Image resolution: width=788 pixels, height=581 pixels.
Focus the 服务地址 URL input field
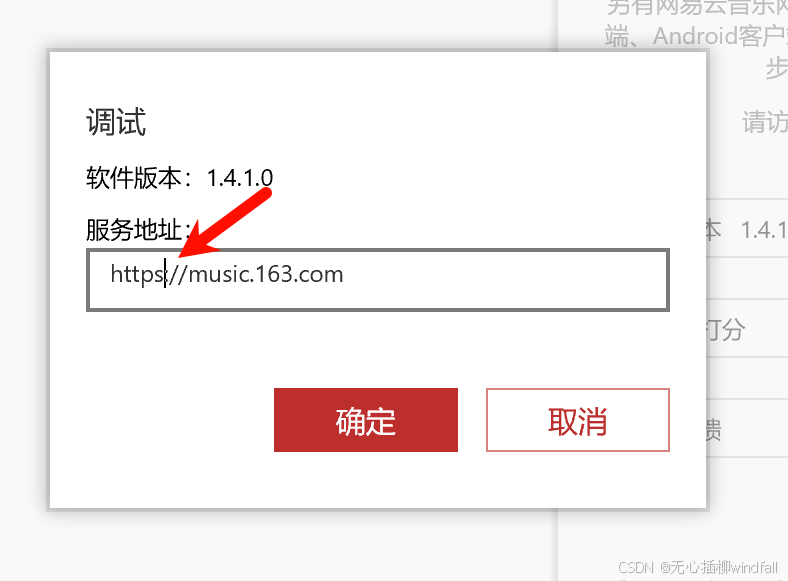[378, 280]
